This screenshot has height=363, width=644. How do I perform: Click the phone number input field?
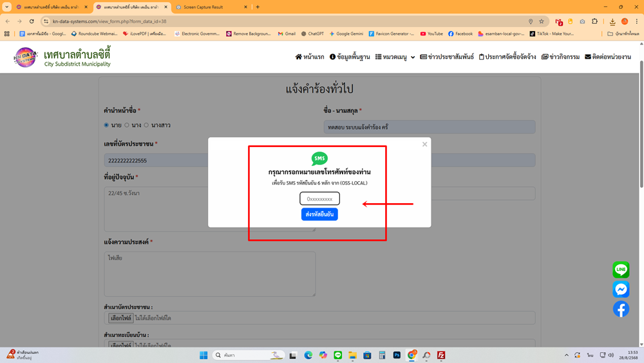pos(319,199)
